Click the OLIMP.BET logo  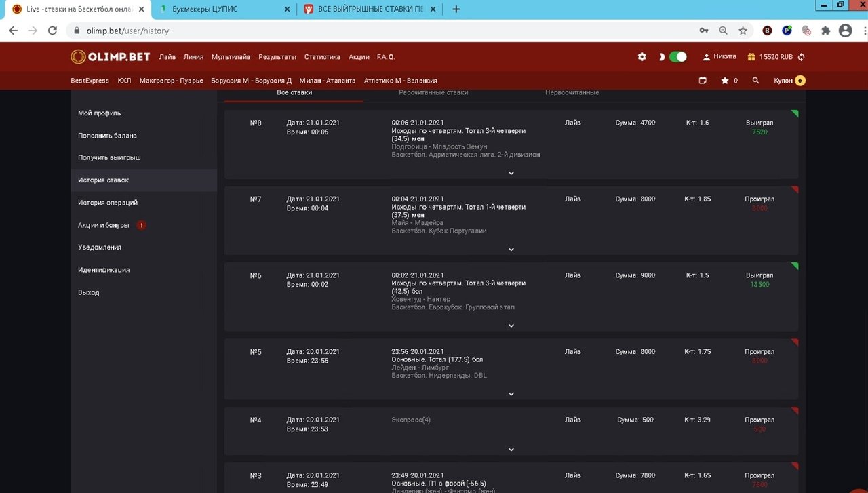point(111,57)
